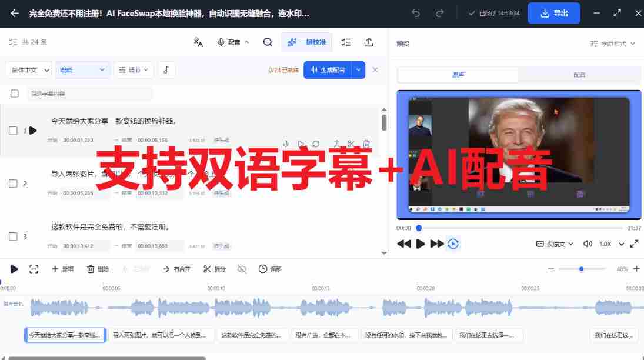Click the music note icon button

click(166, 70)
